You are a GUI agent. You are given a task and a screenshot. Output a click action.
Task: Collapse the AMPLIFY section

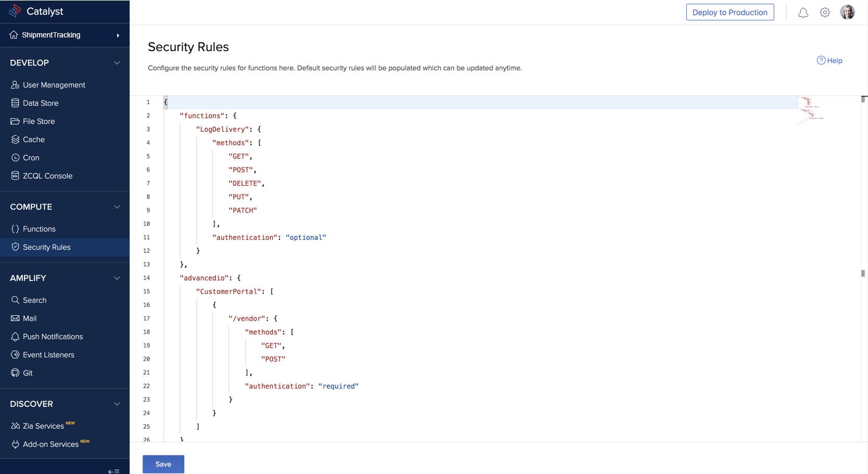point(117,278)
